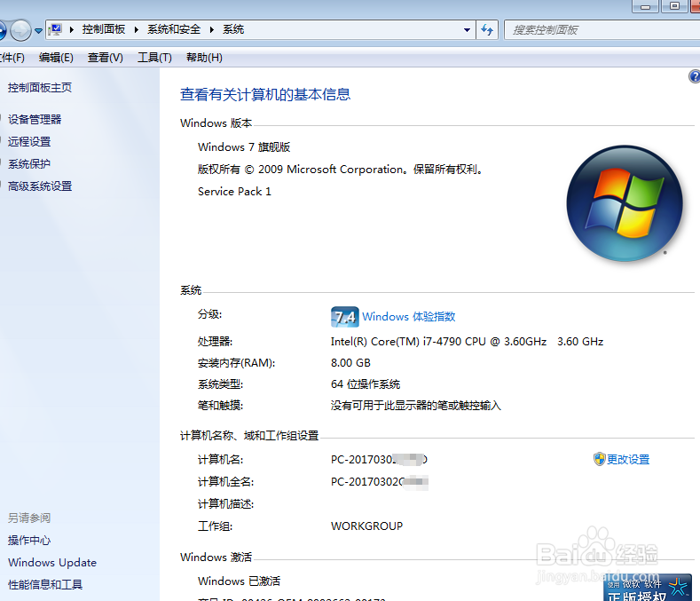Viewport: 700px width, 601px height.
Task: Open Windows 体验指数 link
Action: tap(408, 317)
